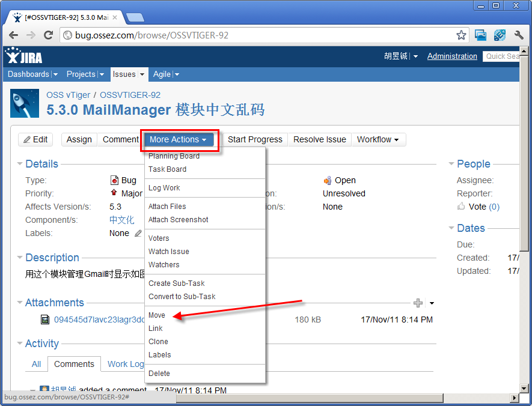
Task: Click the attachment image file icon
Action: (45, 320)
